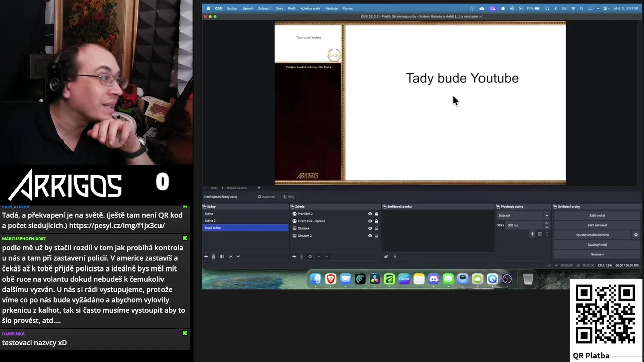644x362 pixels.
Task: Toggle lock on Cicero kick – úprava
Action: pyautogui.click(x=376, y=221)
